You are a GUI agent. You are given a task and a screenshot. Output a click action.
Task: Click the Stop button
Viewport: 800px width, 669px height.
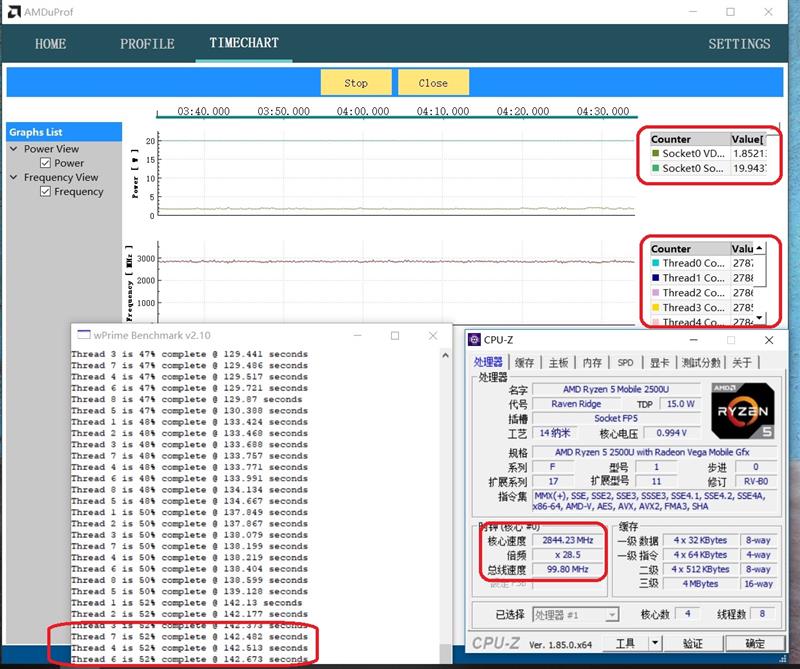[356, 83]
